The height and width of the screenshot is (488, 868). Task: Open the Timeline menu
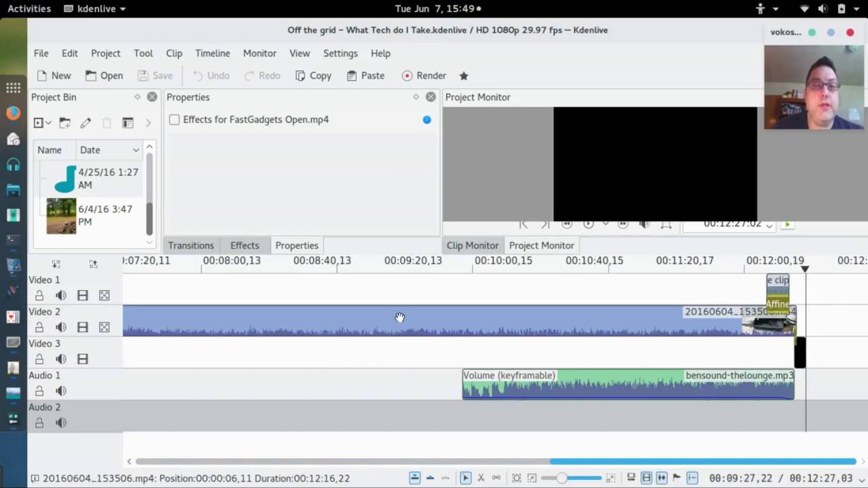(x=212, y=54)
